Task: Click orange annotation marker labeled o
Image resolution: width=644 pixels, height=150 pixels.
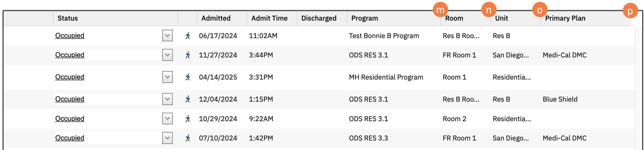Action: point(540,10)
